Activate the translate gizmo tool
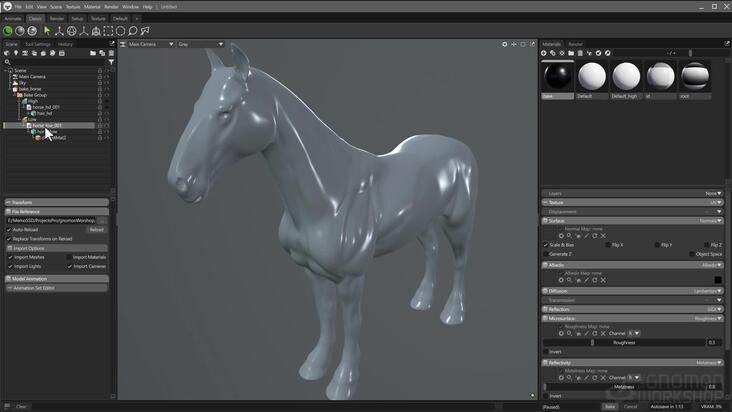This screenshot has width=732, height=412. [59, 31]
